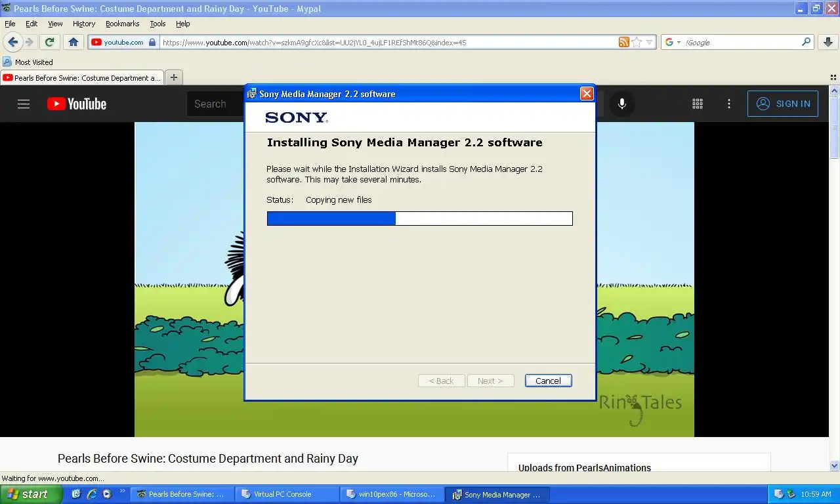840x504 pixels.
Task: Select the Pearls Before Swine browser tab
Action: pos(82,77)
